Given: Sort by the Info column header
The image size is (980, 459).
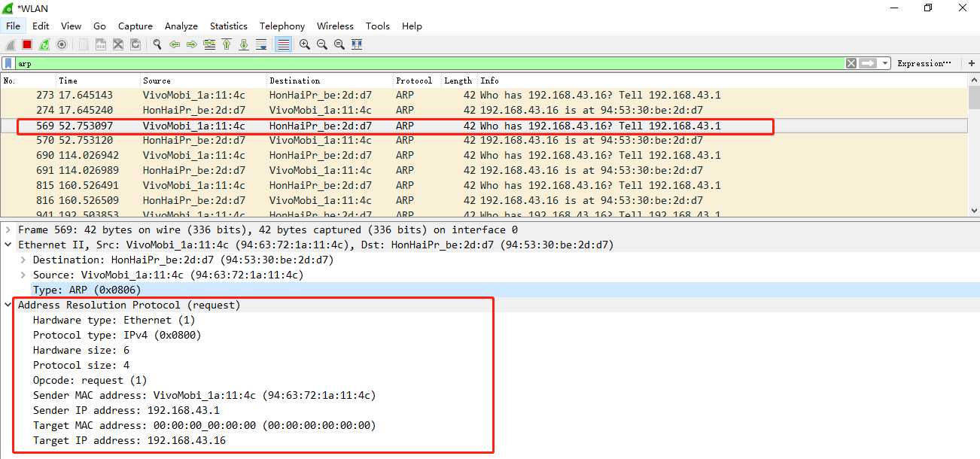Looking at the screenshot, I should 723,81.
